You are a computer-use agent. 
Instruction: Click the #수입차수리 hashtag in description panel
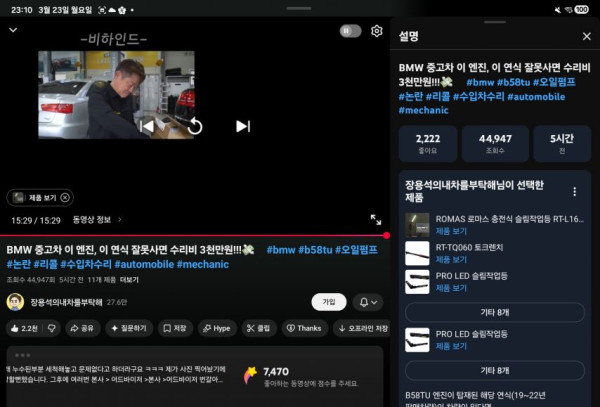point(478,96)
